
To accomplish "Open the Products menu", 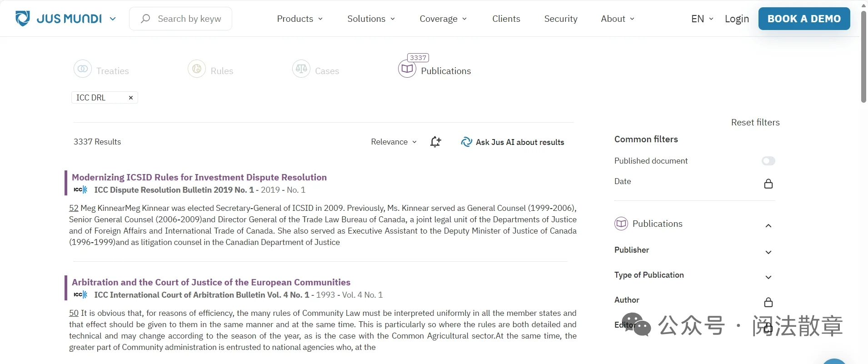I will pyautogui.click(x=300, y=19).
